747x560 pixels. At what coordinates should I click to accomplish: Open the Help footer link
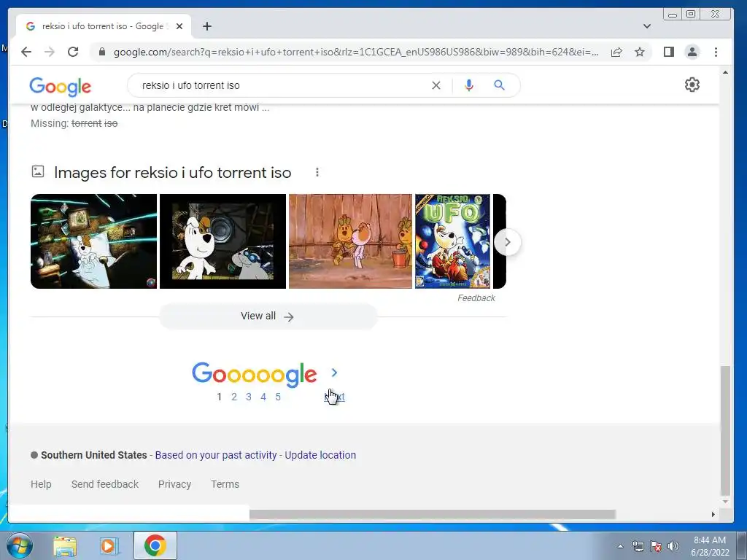coord(41,484)
